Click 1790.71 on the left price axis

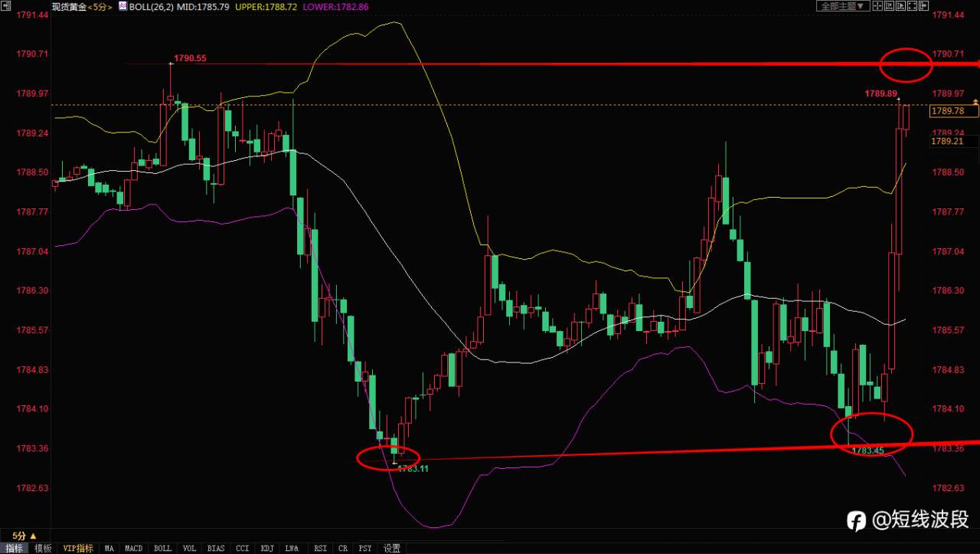(x=33, y=54)
